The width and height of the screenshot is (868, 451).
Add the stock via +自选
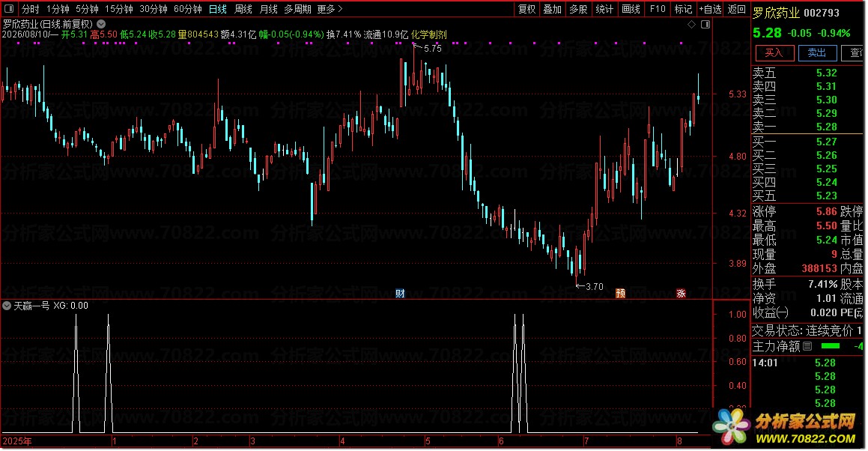coord(710,9)
